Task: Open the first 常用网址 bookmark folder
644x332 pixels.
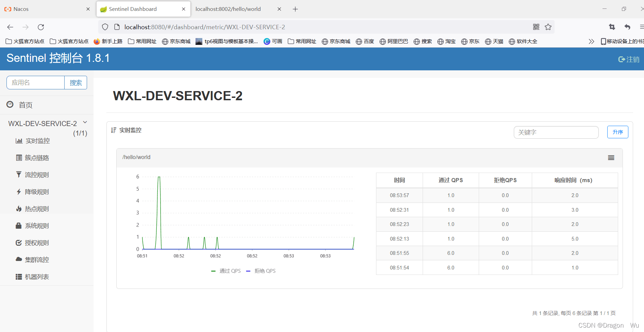Action: (142, 41)
